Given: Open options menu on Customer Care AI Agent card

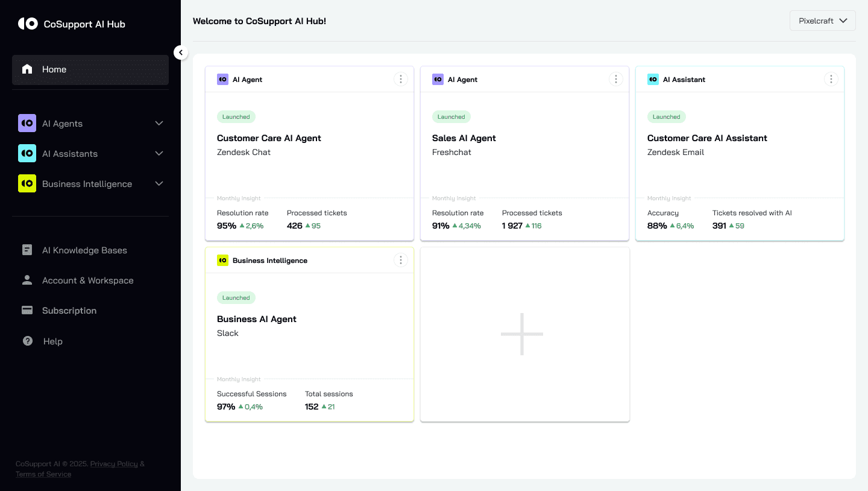Looking at the screenshot, I should [401, 79].
